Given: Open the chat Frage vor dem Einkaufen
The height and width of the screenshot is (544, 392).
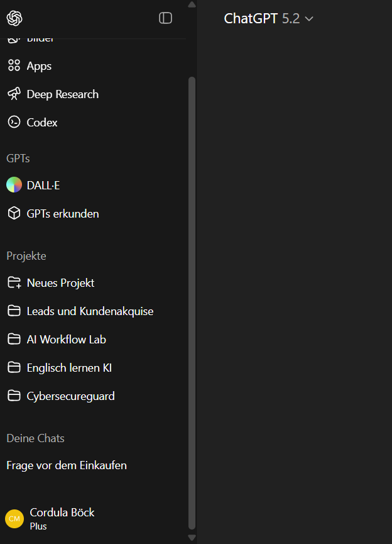Looking at the screenshot, I should (x=66, y=465).
